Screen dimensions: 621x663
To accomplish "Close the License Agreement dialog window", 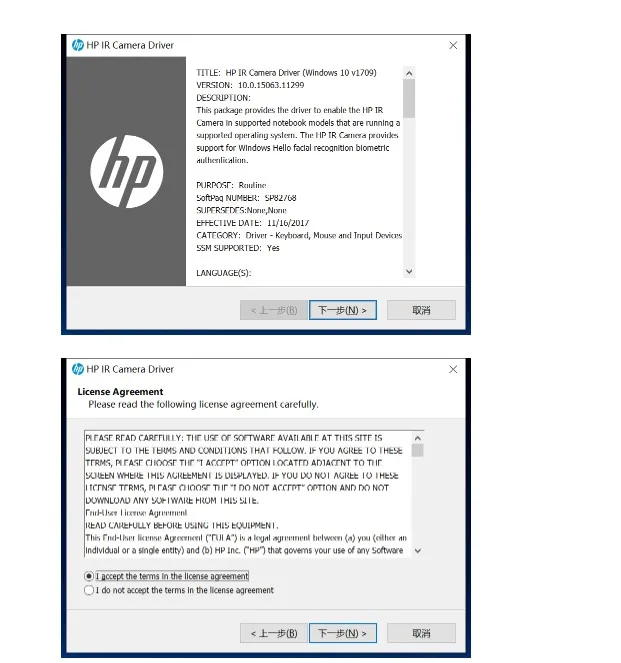I will click(x=453, y=370).
